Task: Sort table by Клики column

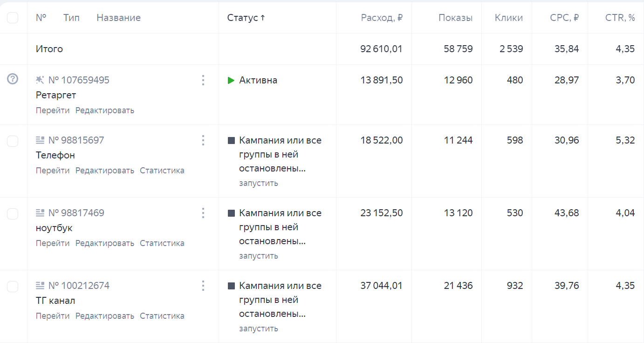Action: pyautogui.click(x=508, y=18)
